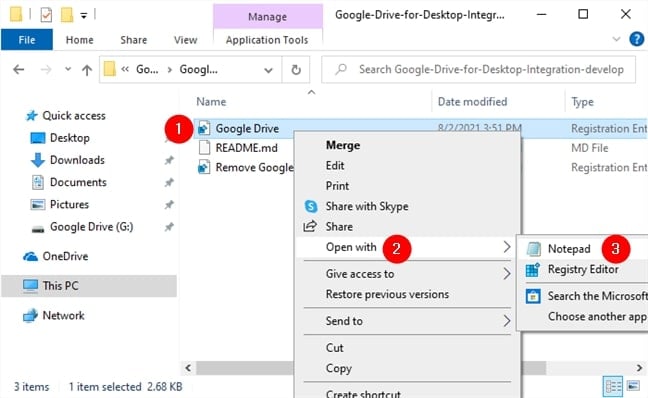
Task: Click the Google Drive registry file icon
Action: pyautogui.click(x=204, y=128)
